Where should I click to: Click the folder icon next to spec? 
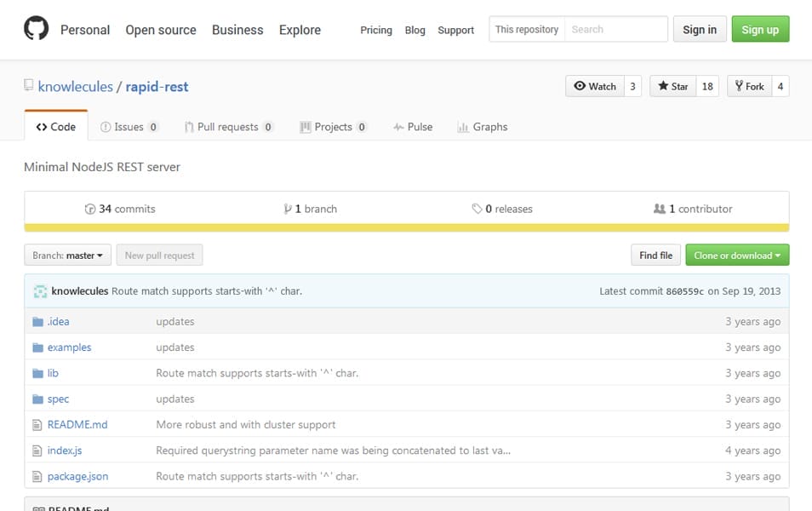coord(37,399)
